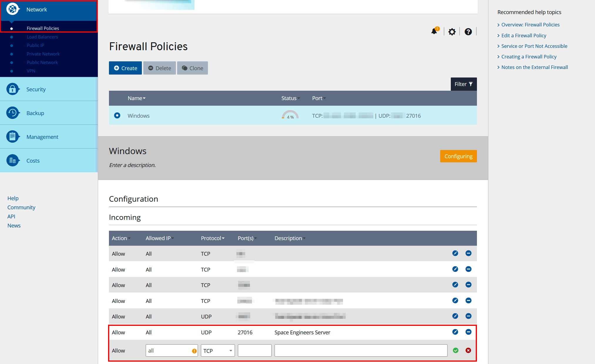595x364 pixels.
Task: Edit the Space Engineers Server rule
Action: click(x=455, y=332)
